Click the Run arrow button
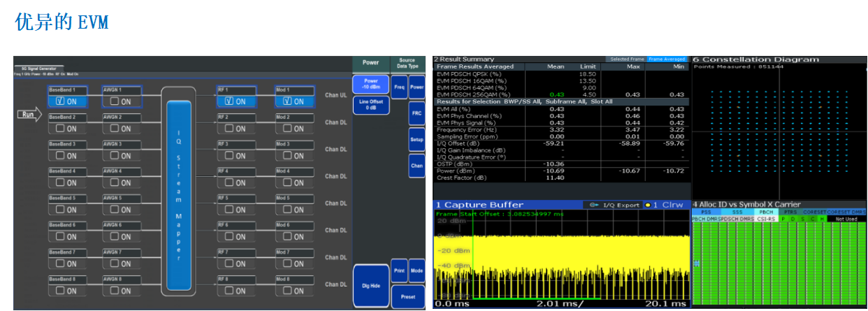This screenshot has height=311, width=868. (31, 115)
